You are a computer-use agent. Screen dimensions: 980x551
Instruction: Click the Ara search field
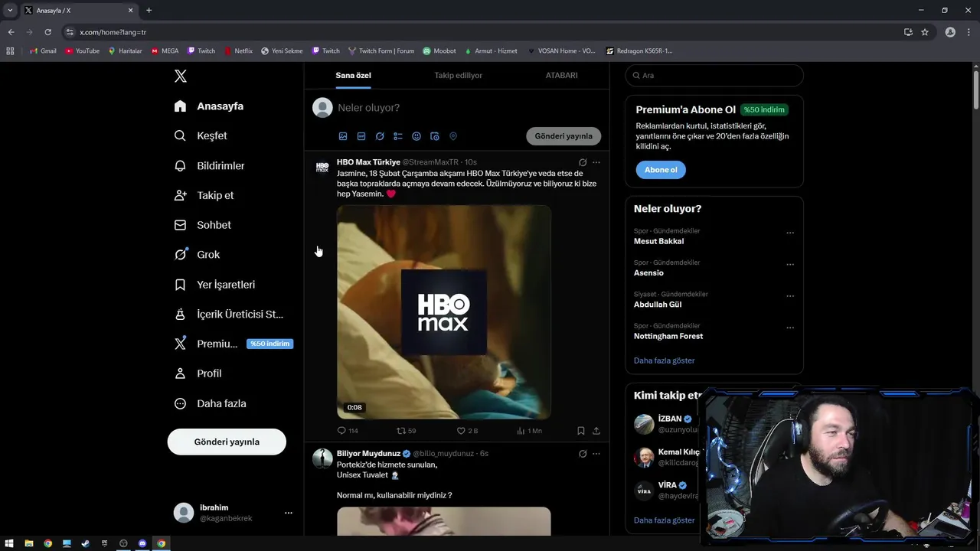click(x=714, y=75)
